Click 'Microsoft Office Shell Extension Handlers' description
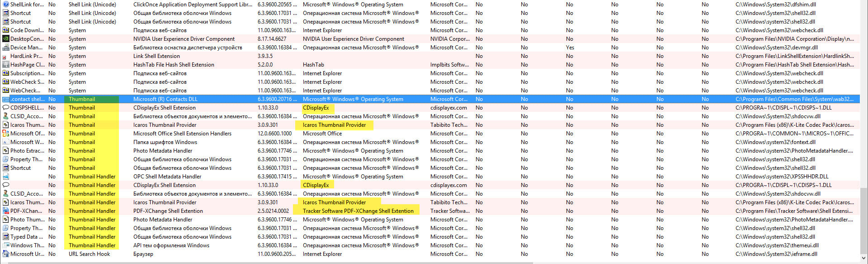868x264 pixels. 182,134
